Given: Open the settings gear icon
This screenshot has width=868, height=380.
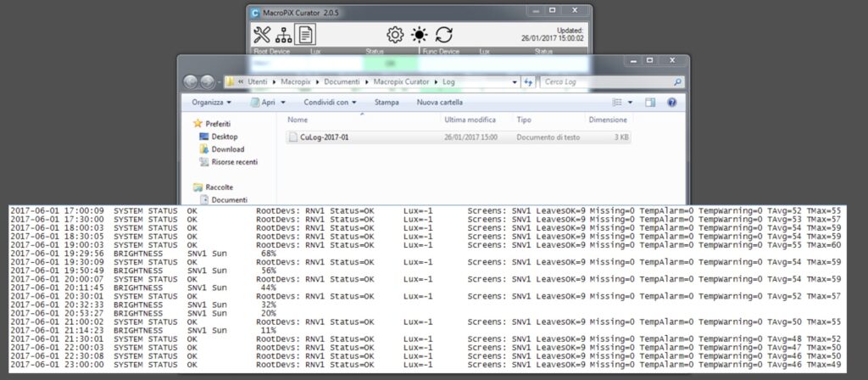Looking at the screenshot, I should (395, 35).
